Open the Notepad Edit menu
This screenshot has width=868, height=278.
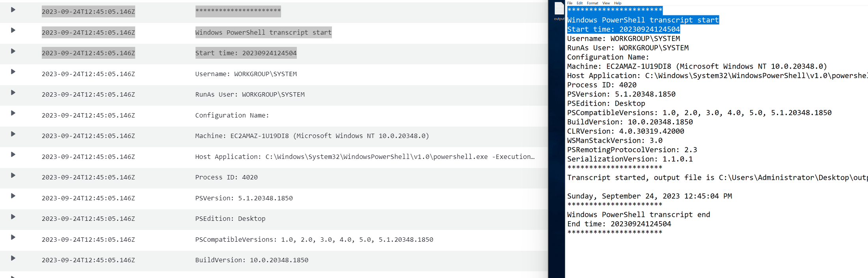tap(579, 3)
